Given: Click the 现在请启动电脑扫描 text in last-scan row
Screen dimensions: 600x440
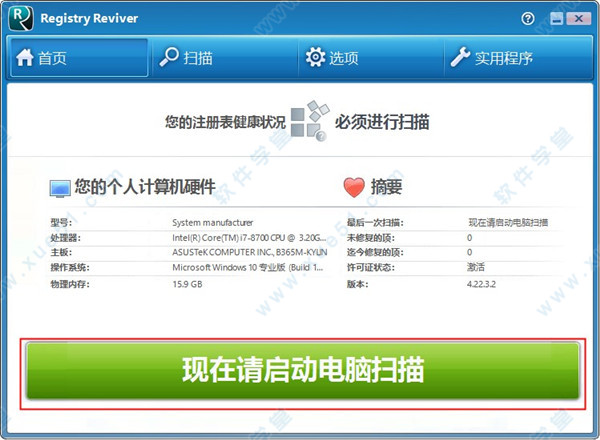Looking at the screenshot, I should coord(508,222).
